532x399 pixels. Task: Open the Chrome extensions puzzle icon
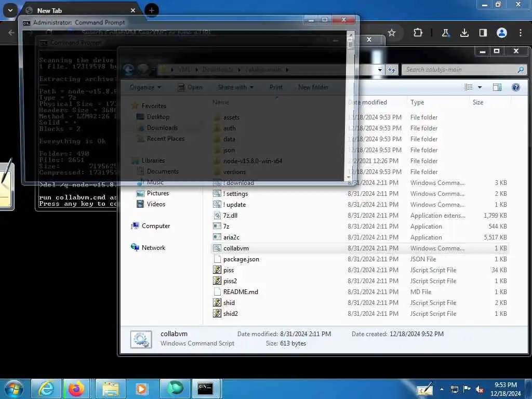(x=418, y=33)
